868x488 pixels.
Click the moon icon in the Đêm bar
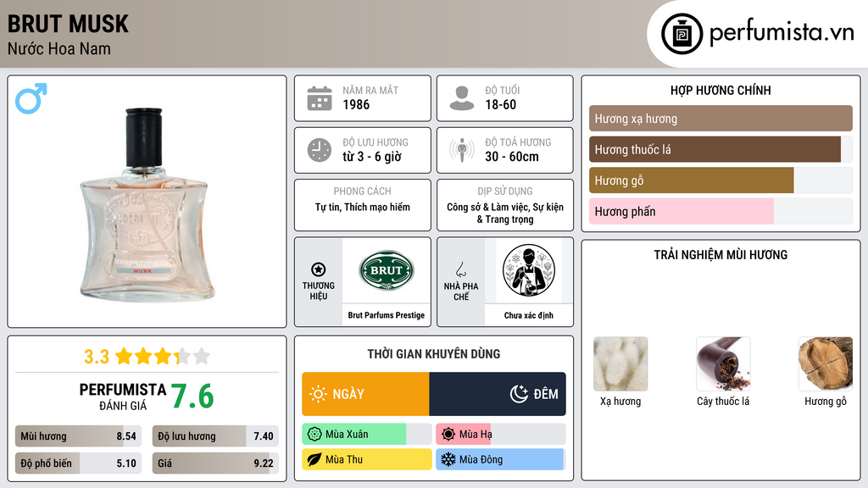[519, 394]
